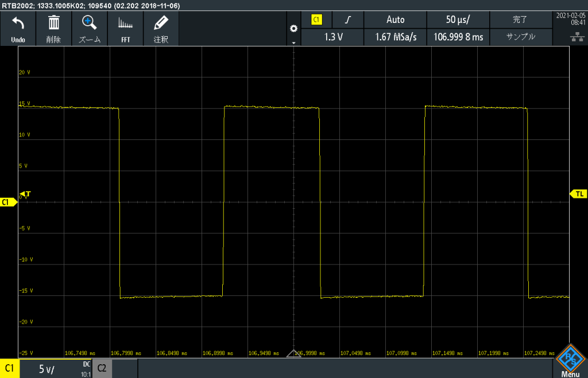Click the Undo arrow icon
Image resolution: width=588 pixels, height=378 pixels.
[x=18, y=24]
